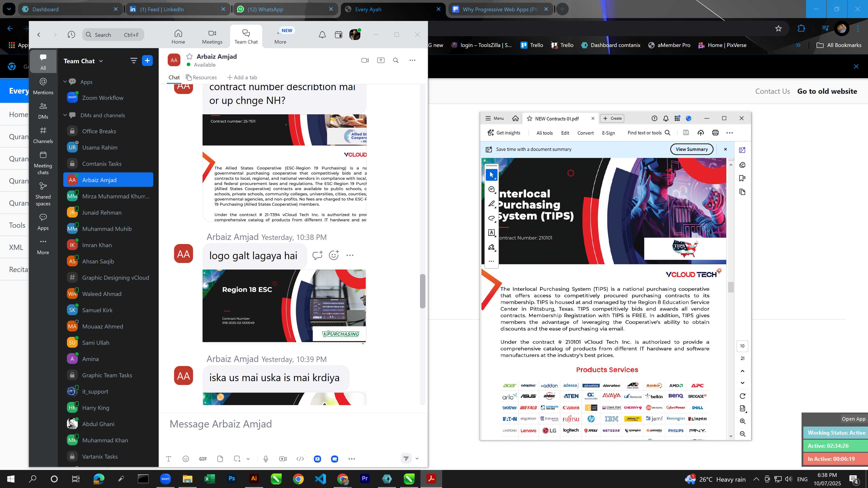
Task: Click Create in Acrobat
Action: [613, 118]
